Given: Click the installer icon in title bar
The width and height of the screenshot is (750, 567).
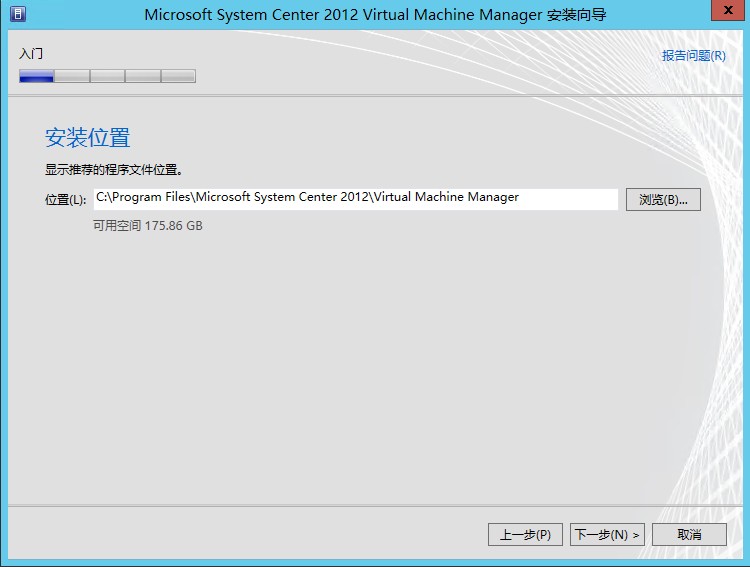Looking at the screenshot, I should 18,14.
